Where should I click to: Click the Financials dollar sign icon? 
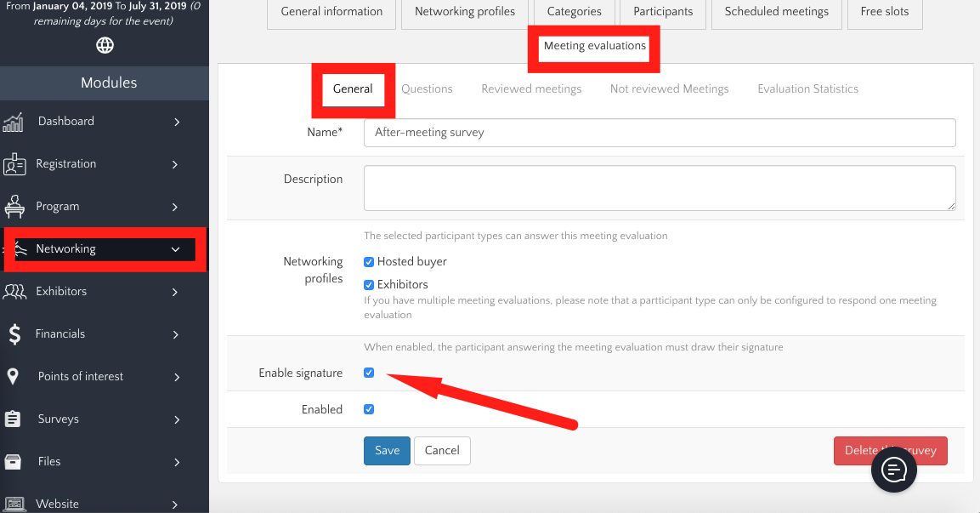pos(14,334)
